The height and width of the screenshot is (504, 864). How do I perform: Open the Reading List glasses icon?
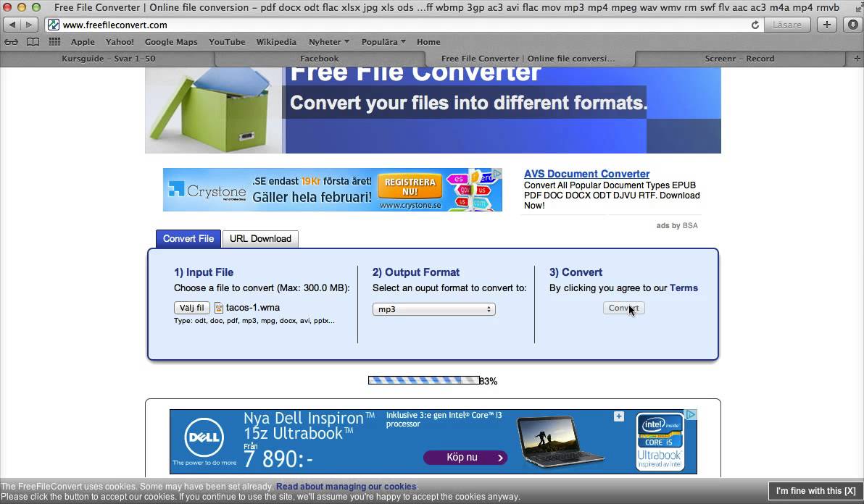pyautogui.click(x=11, y=42)
